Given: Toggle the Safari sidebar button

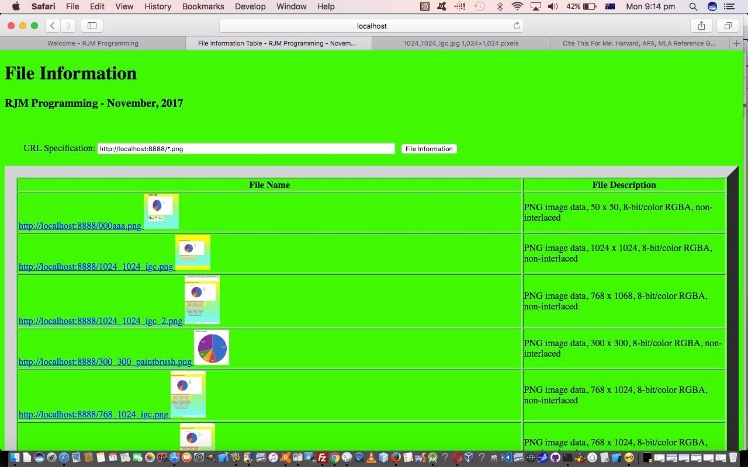Looking at the screenshot, I should tap(92, 25).
